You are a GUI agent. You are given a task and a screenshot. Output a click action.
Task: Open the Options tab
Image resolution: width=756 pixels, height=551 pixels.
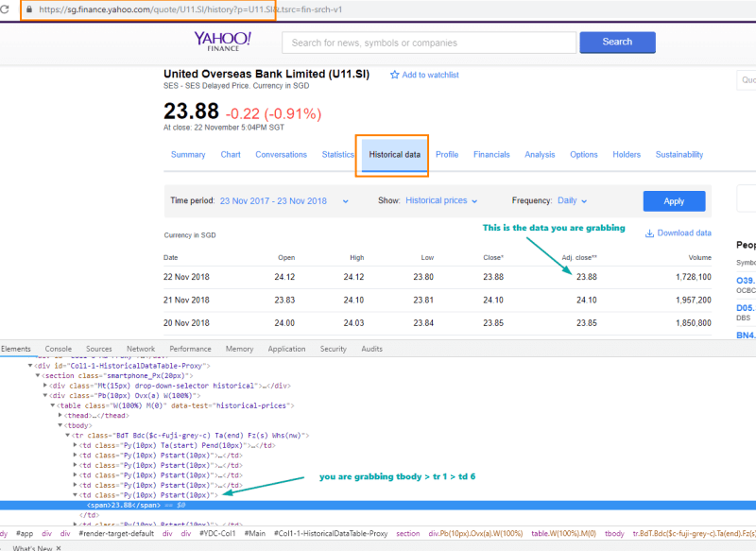pos(583,155)
